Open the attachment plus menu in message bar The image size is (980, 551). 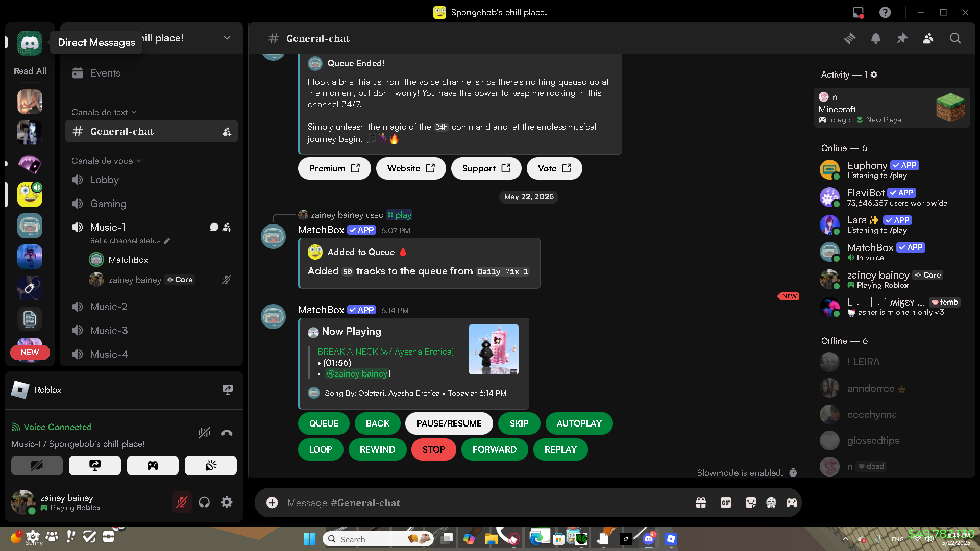click(272, 503)
